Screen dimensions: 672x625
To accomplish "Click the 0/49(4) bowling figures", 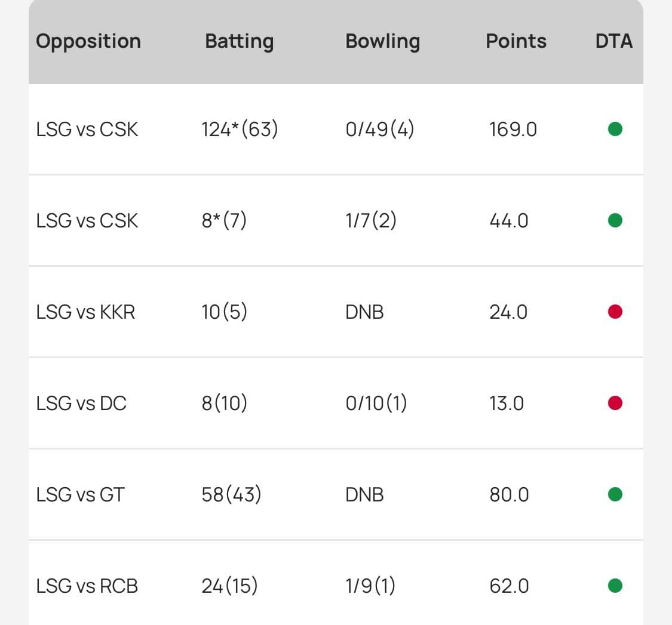I will (x=380, y=130).
